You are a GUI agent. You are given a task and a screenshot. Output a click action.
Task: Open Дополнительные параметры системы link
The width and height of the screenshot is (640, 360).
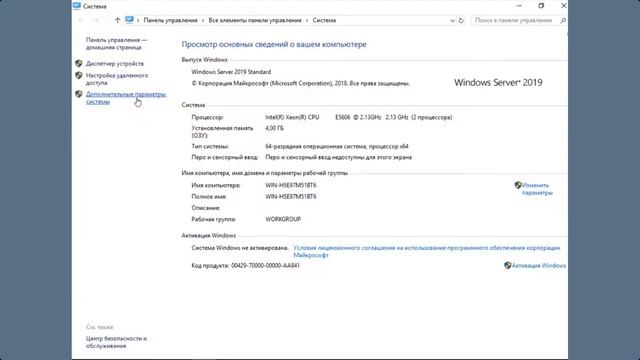click(126, 98)
